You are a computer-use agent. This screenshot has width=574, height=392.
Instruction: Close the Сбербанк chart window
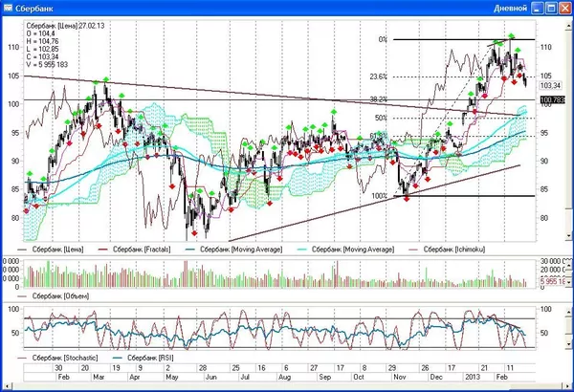[x=564, y=8]
